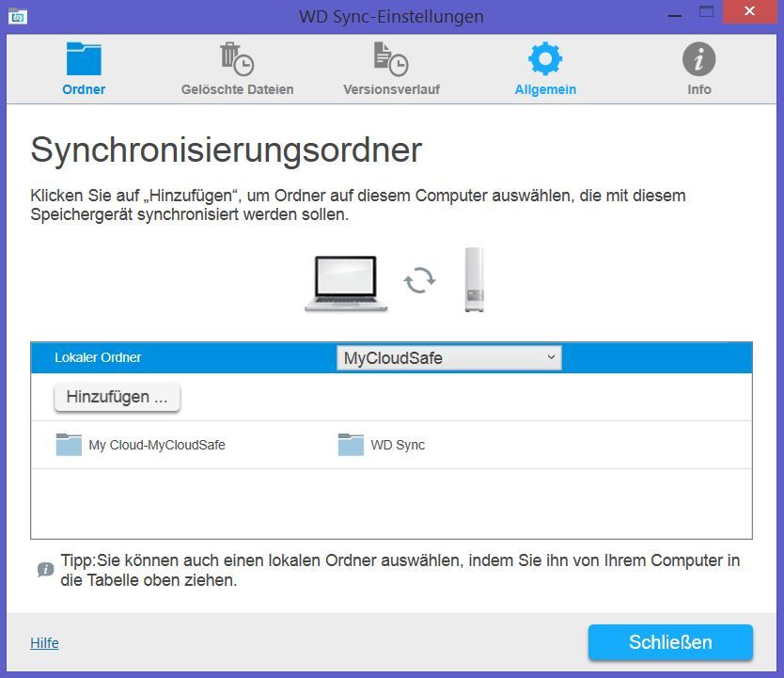This screenshot has height=678, width=784.
Task: Select the Versionsverlauf tab label
Action: [x=391, y=89]
